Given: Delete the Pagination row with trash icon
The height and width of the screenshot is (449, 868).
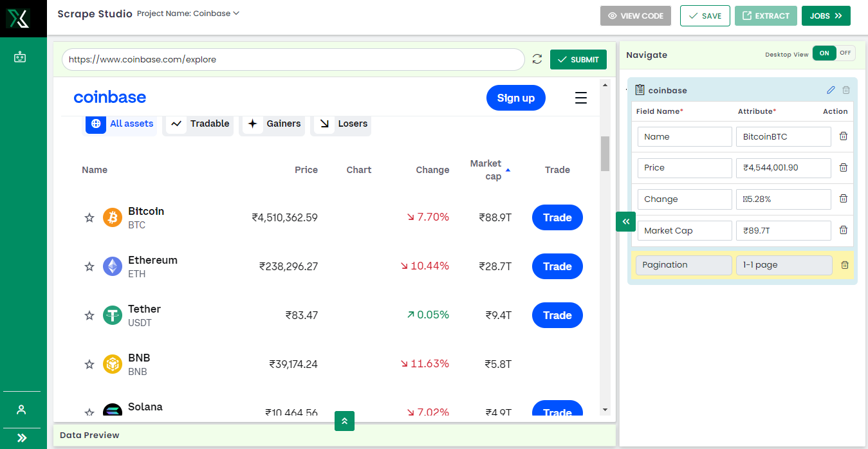Looking at the screenshot, I should coord(845,265).
